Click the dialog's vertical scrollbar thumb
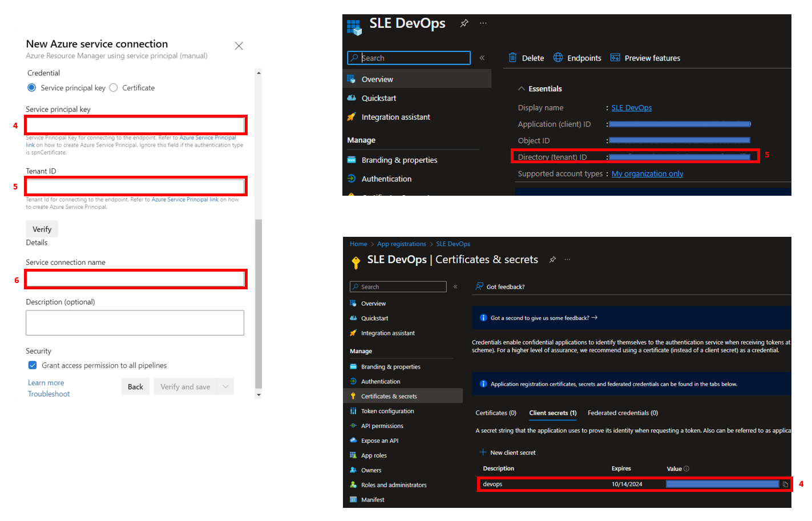Image resolution: width=812 pixels, height=521 pixels. pyautogui.click(x=258, y=304)
